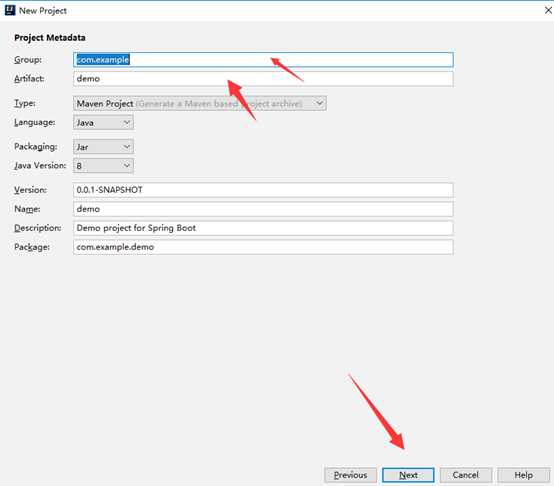Click the Version field 0.0.1-SNAPSHOT

point(263,190)
